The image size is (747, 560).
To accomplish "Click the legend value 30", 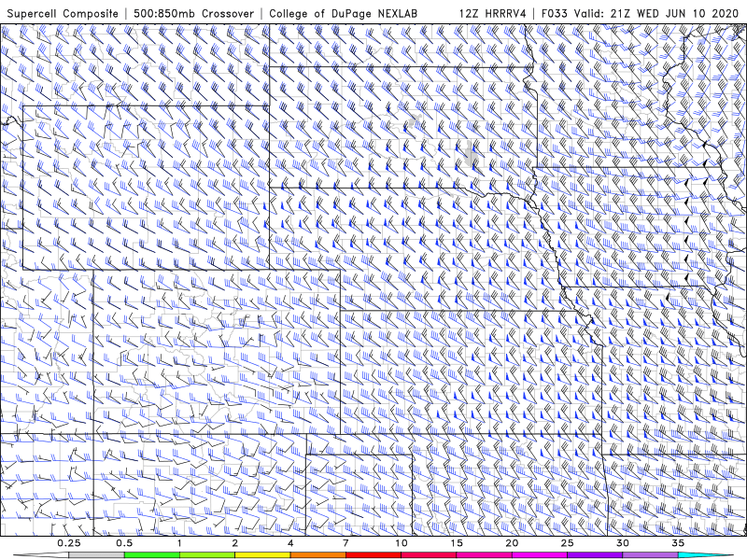I will (x=622, y=543).
